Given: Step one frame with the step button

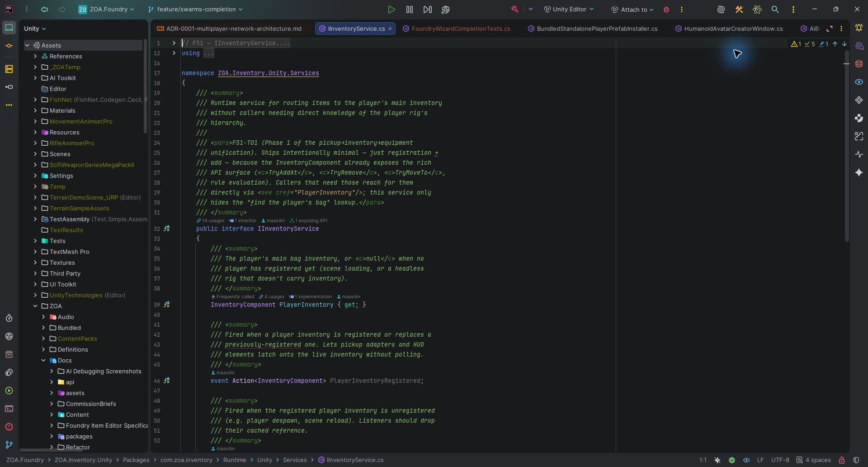Looking at the screenshot, I should coord(427,9).
